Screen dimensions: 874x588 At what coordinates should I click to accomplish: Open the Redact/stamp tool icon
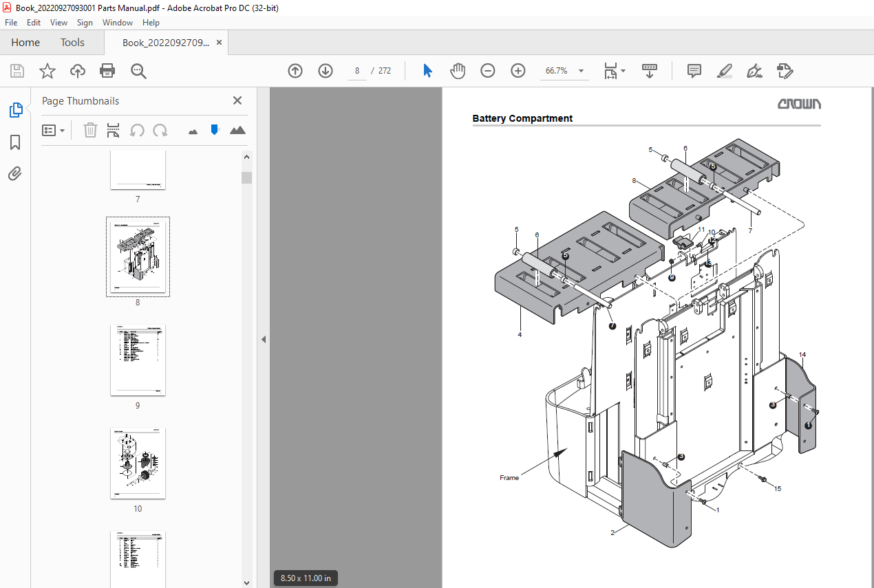tap(785, 71)
